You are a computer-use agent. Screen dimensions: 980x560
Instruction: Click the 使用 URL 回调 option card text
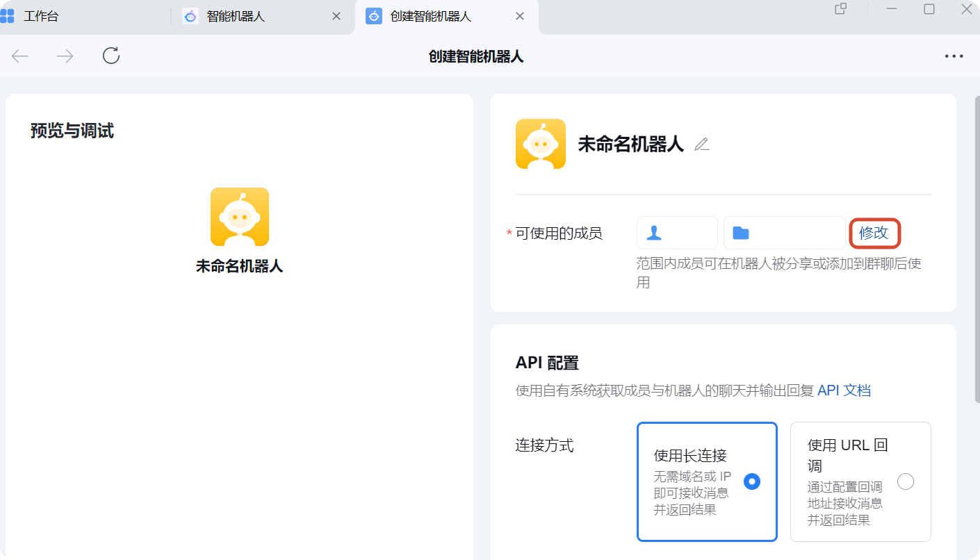(848, 455)
